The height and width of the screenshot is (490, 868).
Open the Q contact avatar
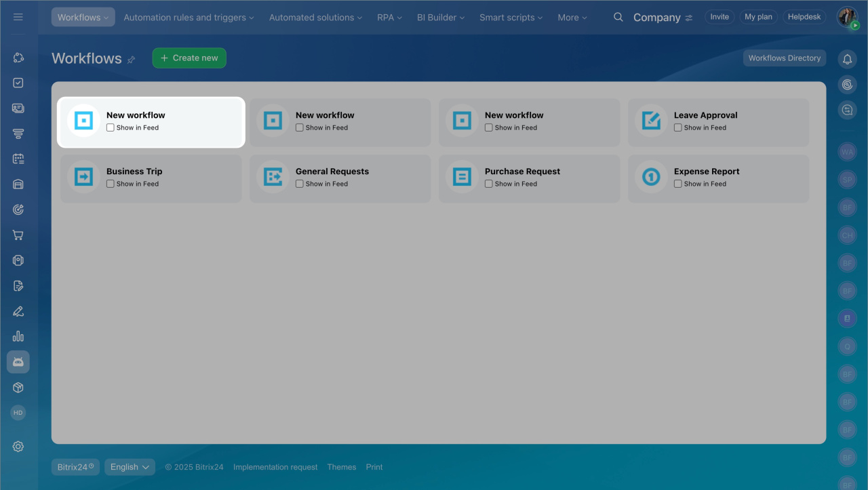click(847, 346)
